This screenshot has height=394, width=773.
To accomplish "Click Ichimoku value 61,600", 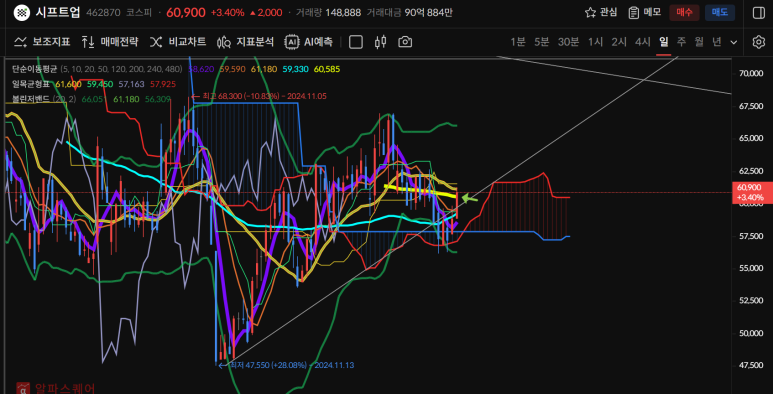I will 68,84.
